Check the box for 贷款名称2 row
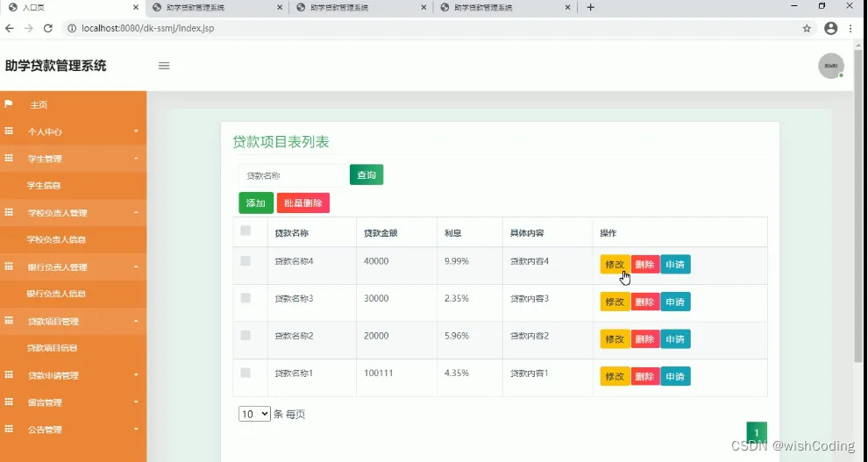This screenshot has height=462, width=868. [x=245, y=335]
